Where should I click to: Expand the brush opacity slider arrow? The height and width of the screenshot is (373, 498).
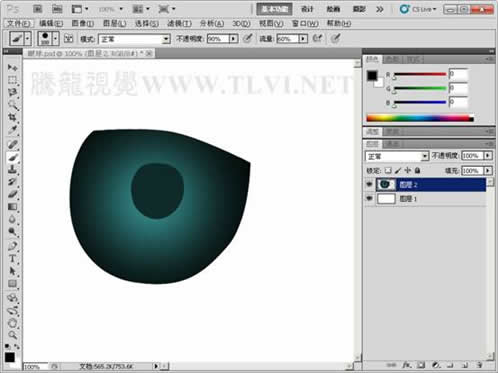[234, 39]
